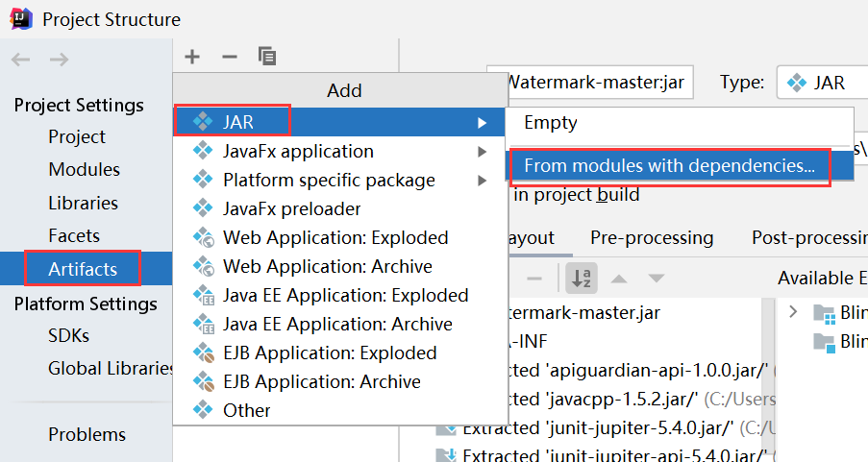Image resolution: width=868 pixels, height=462 pixels.
Task: Click the Other artifact type icon
Action: point(203,410)
